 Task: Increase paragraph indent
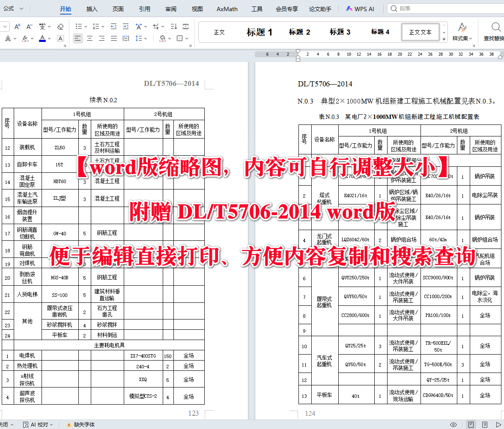click(125, 27)
